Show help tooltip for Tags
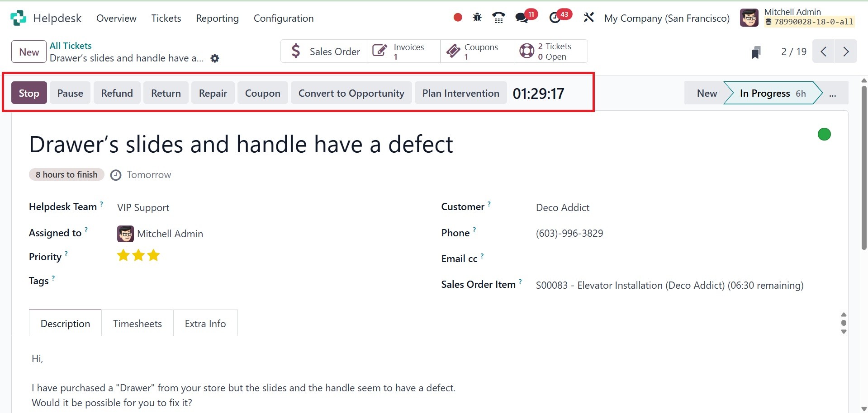868x413 pixels. click(x=53, y=278)
